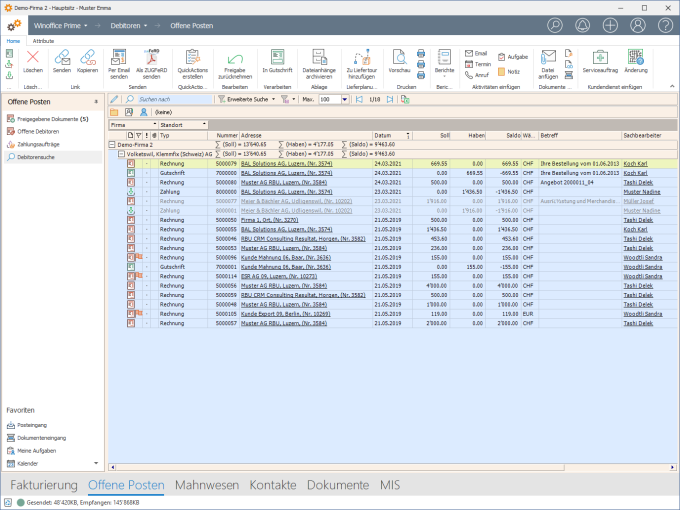Insert a Notiz activity
Viewport: 680px width, 510px height.
tap(508, 72)
